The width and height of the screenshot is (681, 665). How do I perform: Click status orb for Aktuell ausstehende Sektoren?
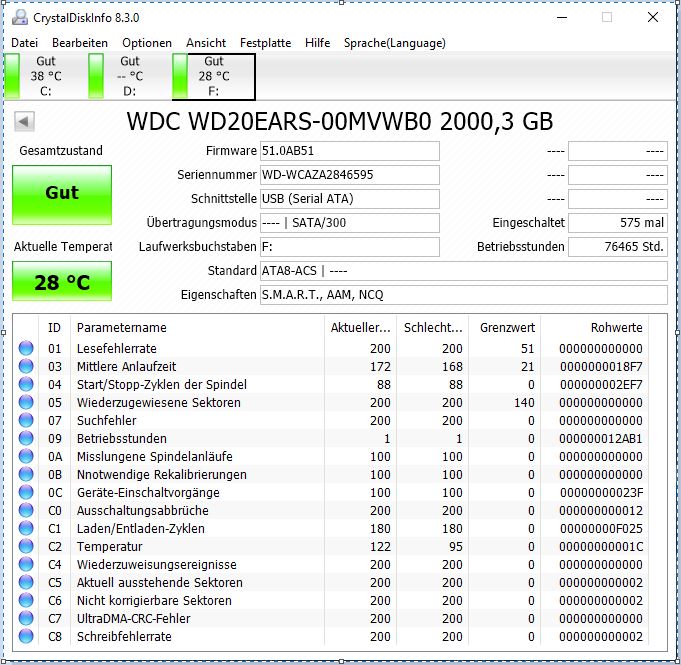coord(26,582)
